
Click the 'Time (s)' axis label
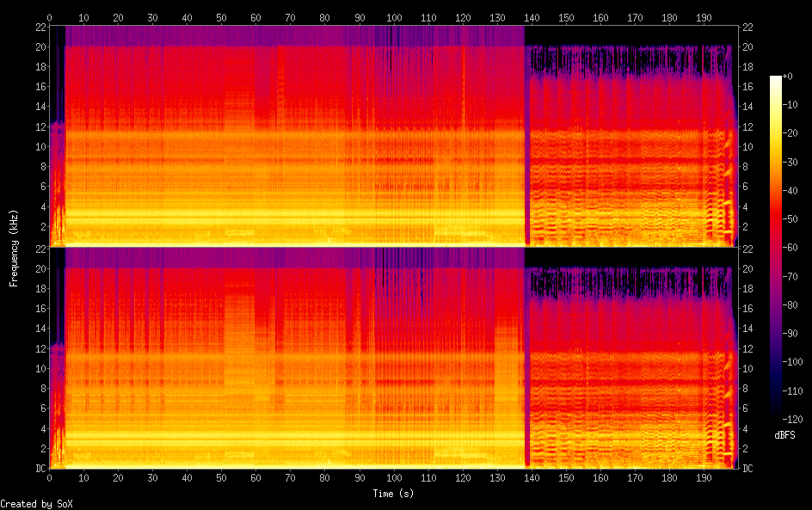pyautogui.click(x=392, y=494)
